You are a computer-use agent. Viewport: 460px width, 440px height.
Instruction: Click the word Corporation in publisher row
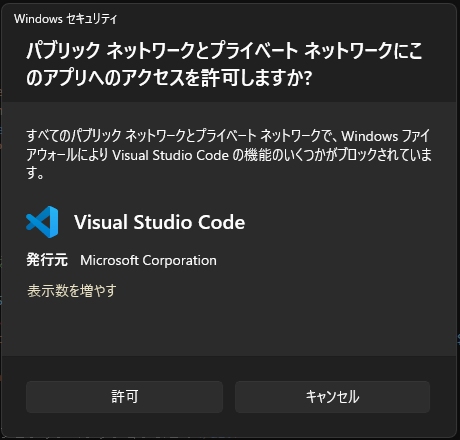[x=180, y=260]
